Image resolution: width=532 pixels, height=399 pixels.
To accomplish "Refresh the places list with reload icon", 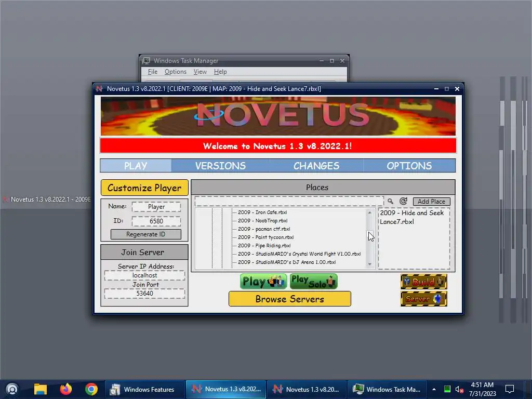I will [403, 201].
